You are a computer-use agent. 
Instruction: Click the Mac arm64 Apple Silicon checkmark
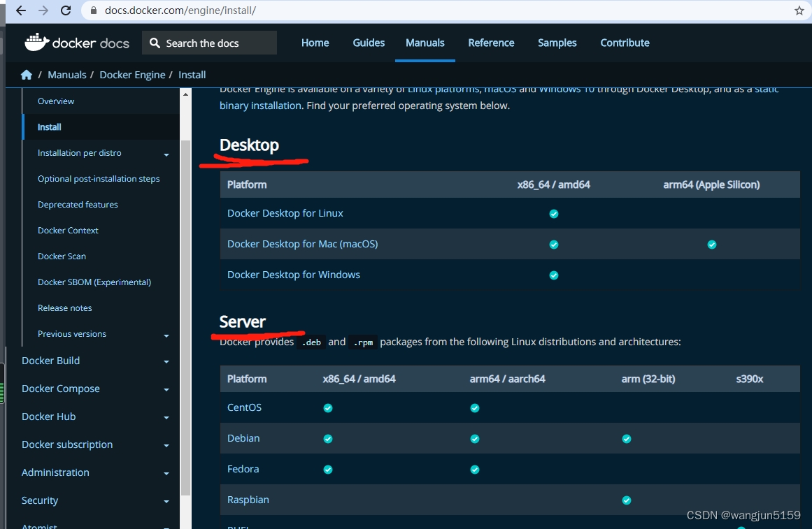click(x=712, y=245)
